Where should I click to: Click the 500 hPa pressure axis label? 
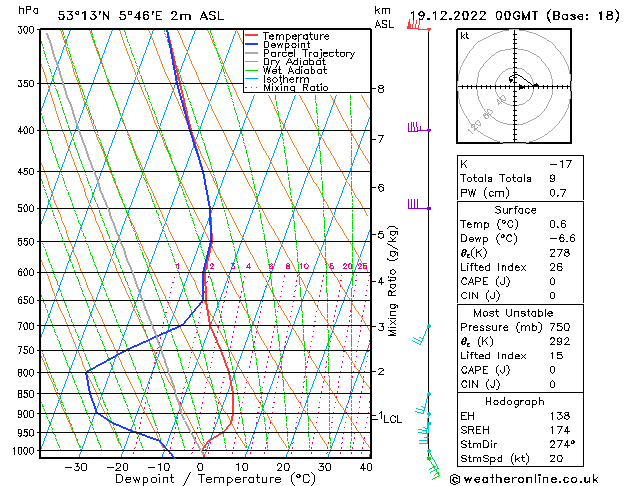[28, 209]
